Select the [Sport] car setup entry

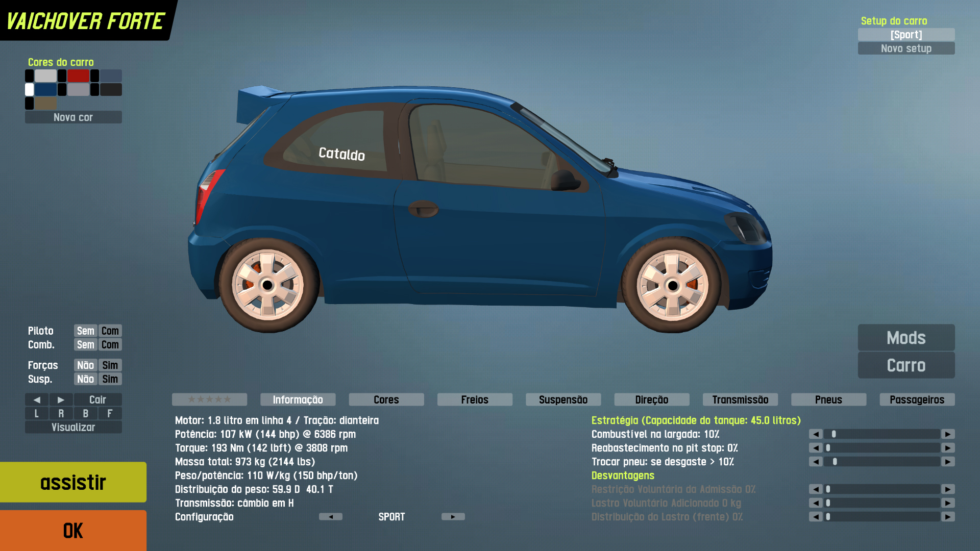click(906, 35)
